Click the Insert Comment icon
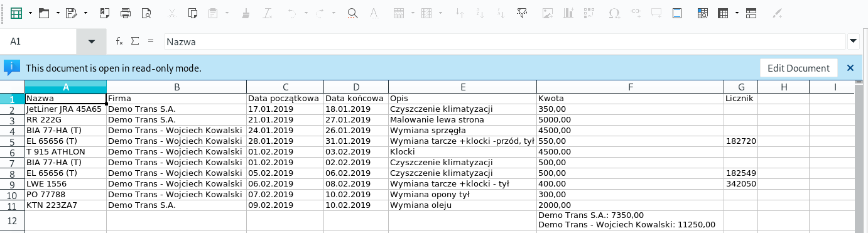The image size is (868, 233). coord(656,13)
